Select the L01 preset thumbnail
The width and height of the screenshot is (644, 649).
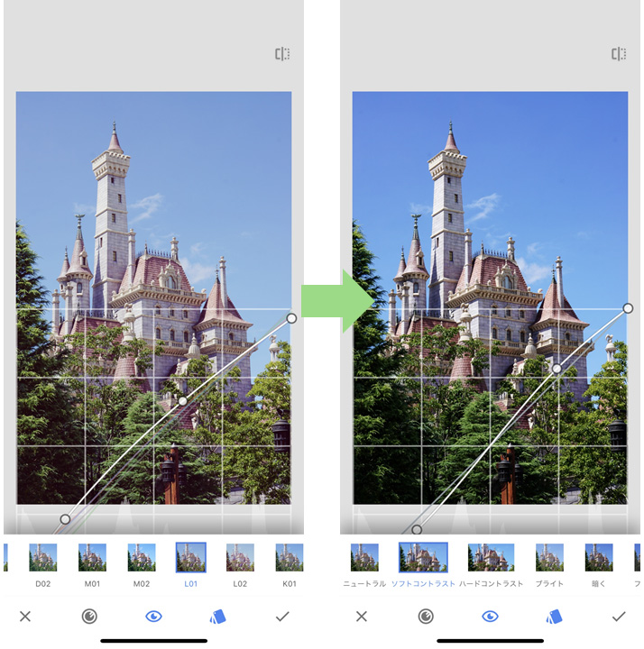tap(191, 558)
